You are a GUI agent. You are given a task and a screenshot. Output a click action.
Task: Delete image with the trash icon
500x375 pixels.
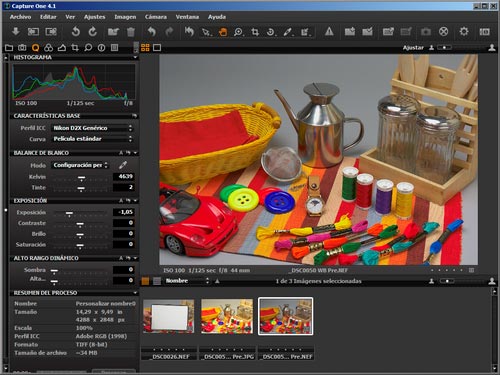tap(131, 32)
